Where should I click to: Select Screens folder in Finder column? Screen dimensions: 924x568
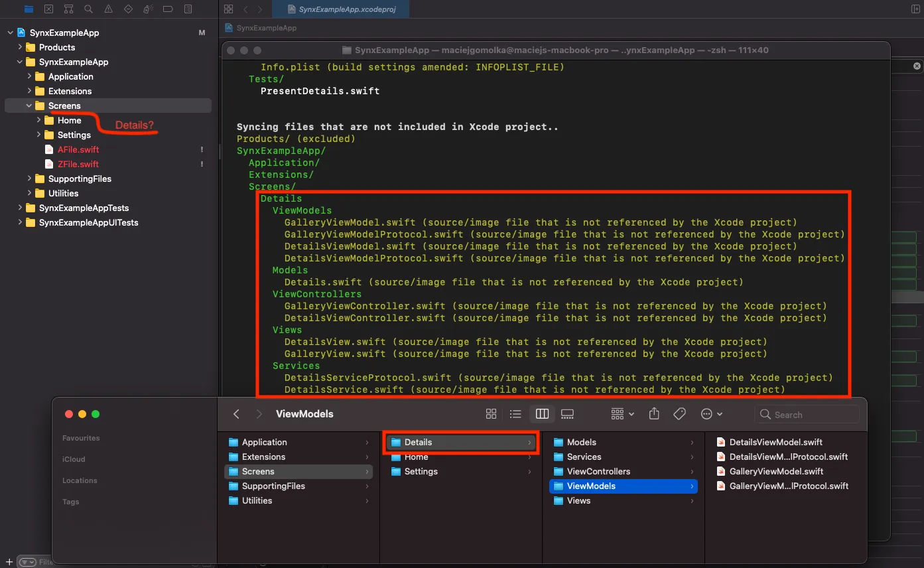click(298, 471)
